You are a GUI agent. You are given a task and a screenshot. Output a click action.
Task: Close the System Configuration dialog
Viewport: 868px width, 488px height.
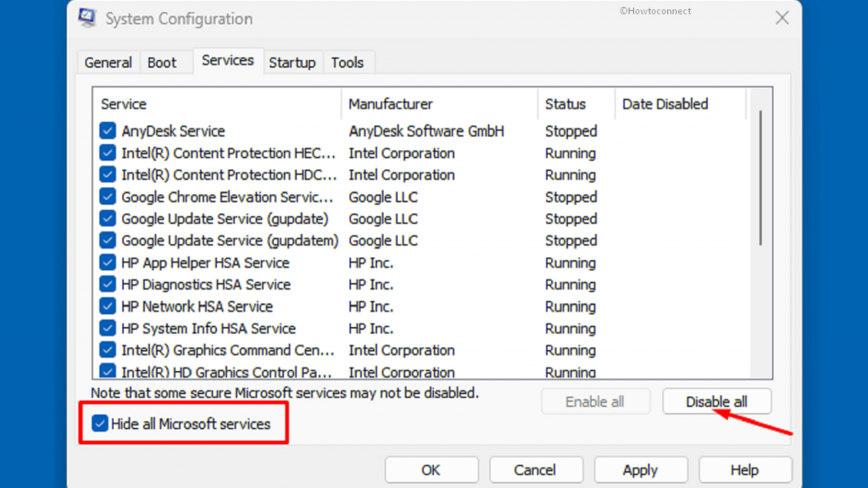(782, 18)
